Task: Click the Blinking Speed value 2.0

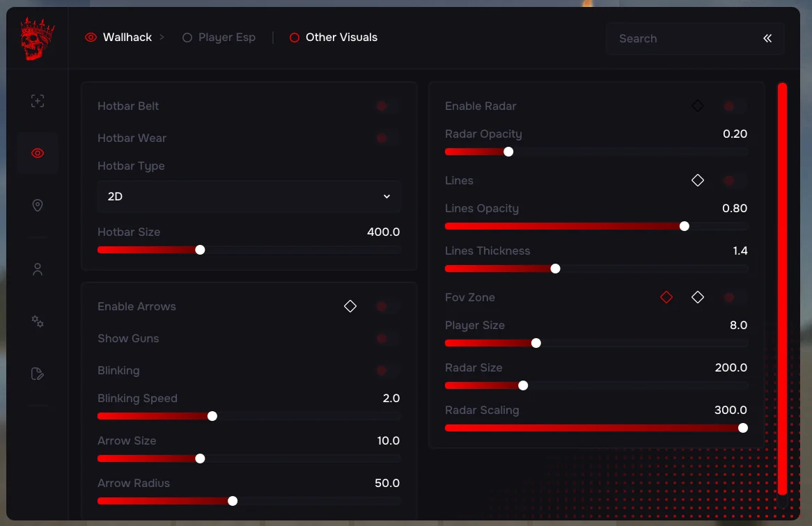Action: (391, 398)
